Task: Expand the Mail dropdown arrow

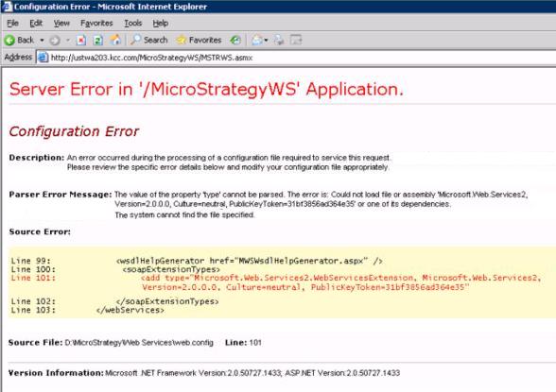Action: click(x=266, y=41)
